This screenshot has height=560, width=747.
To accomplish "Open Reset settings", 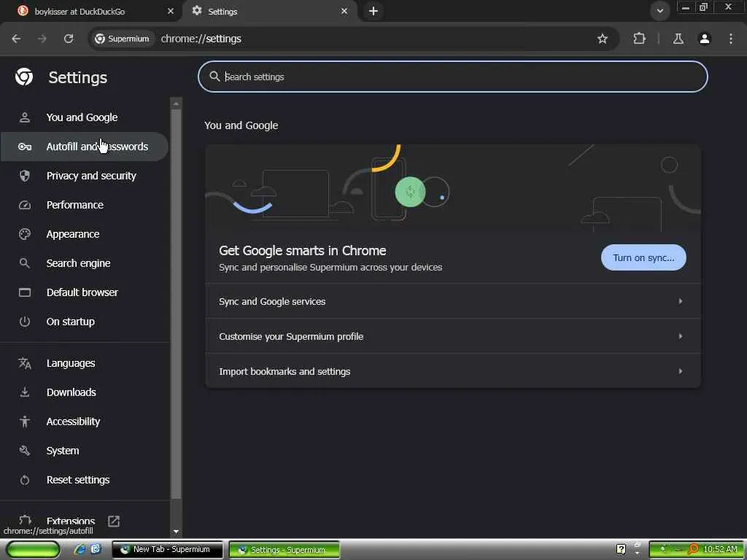I will [85, 480].
